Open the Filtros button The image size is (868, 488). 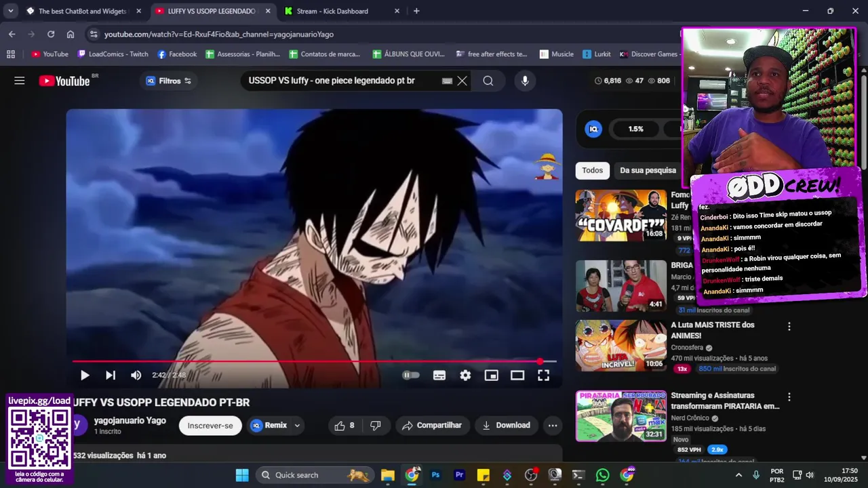(170, 81)
